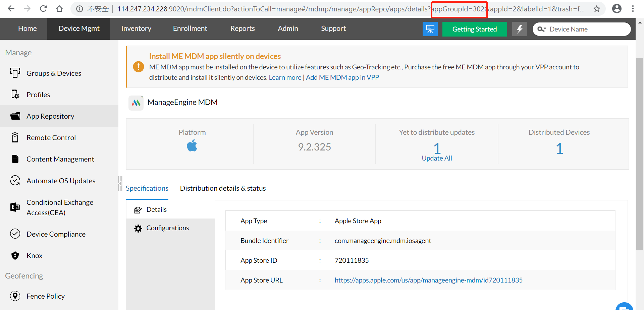Collapse the sidebar with the splitter handle

[x=120, y=183]
